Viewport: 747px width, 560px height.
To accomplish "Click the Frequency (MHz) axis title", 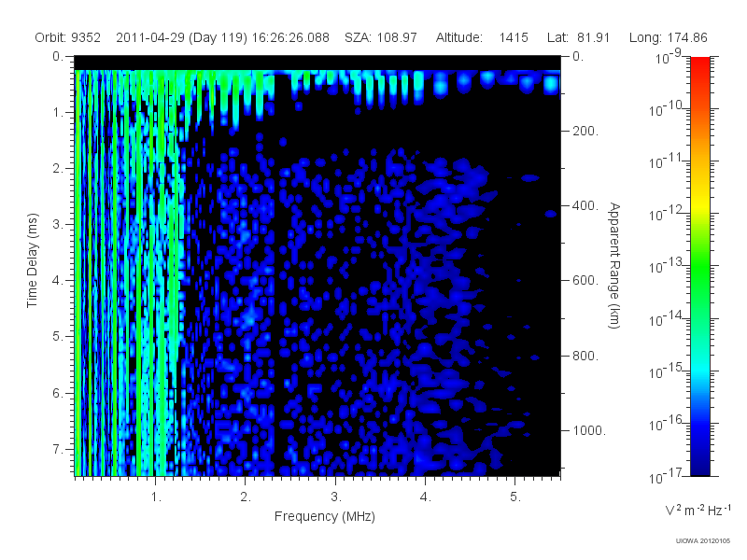I will [x=324, y=517].
